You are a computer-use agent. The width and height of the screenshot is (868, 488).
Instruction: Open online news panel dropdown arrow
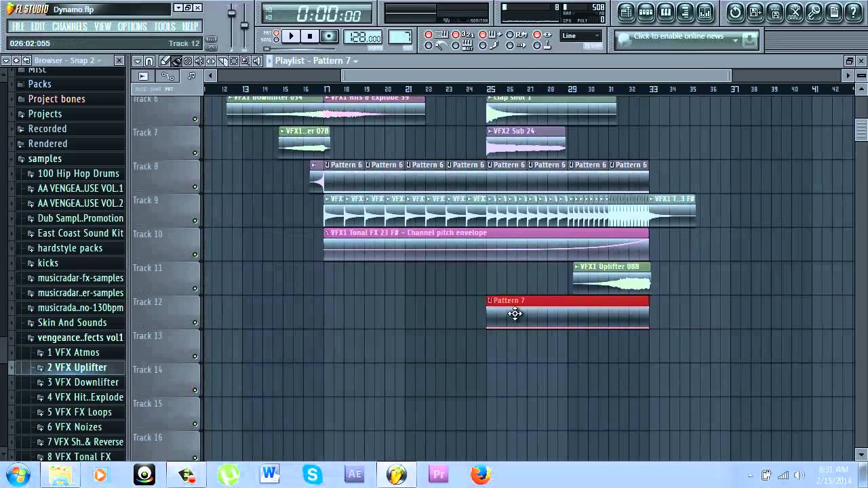click(735, 40)
